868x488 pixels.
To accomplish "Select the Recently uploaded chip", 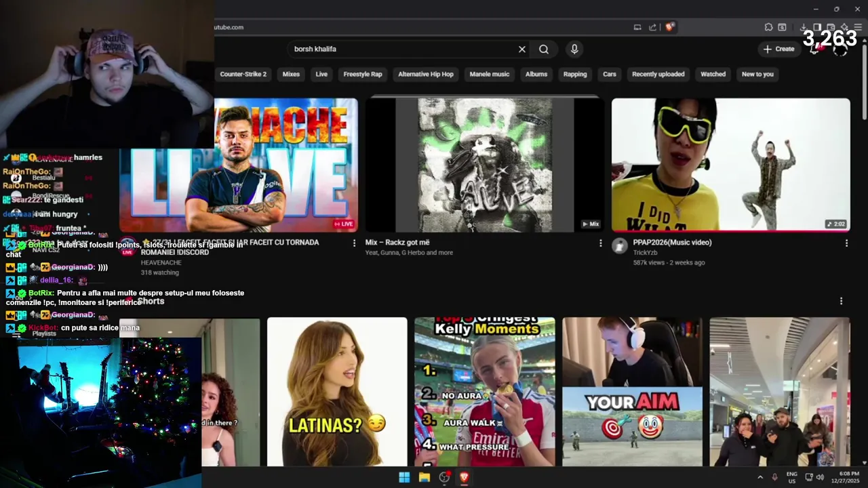I will point(658,74).
